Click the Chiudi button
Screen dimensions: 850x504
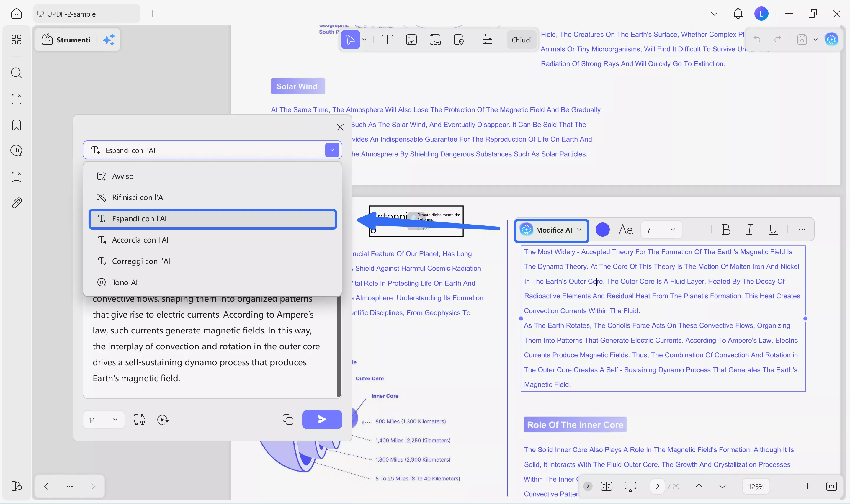click(x=521, y=40)
